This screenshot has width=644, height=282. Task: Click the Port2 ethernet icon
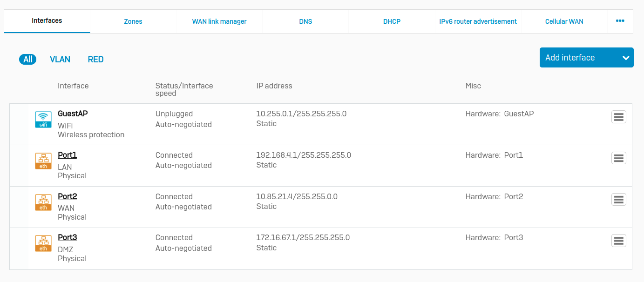coord(43,202)
